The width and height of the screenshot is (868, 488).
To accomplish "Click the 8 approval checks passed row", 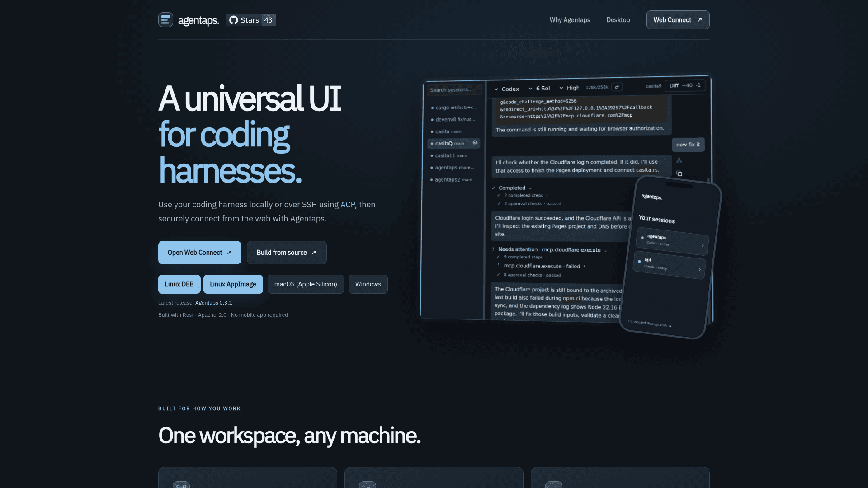I will 529,275.
